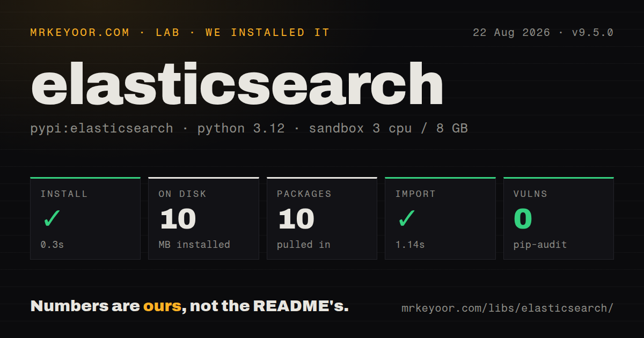Viewport: 644px width, 338px height.
Task: Click the green '0' vulnerabilities value
Action: click(523, 219)
